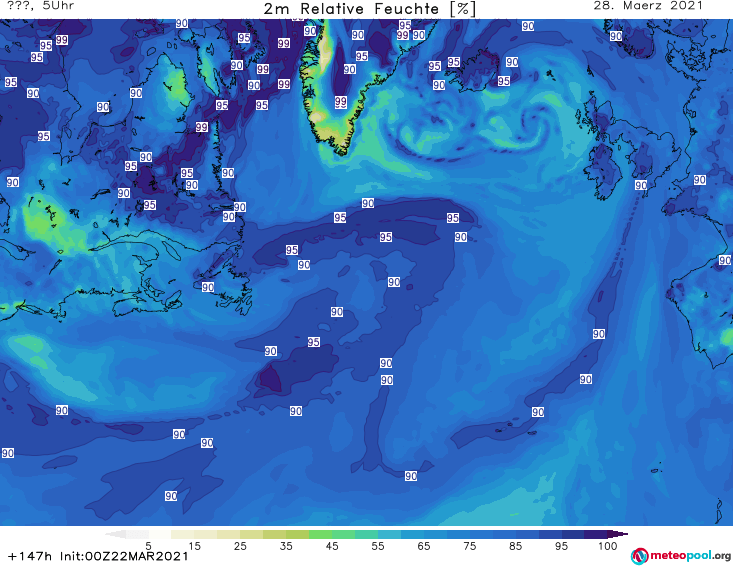Click the legend scale label '55'
The image size is (733, 566).
(x=378, y=546)
